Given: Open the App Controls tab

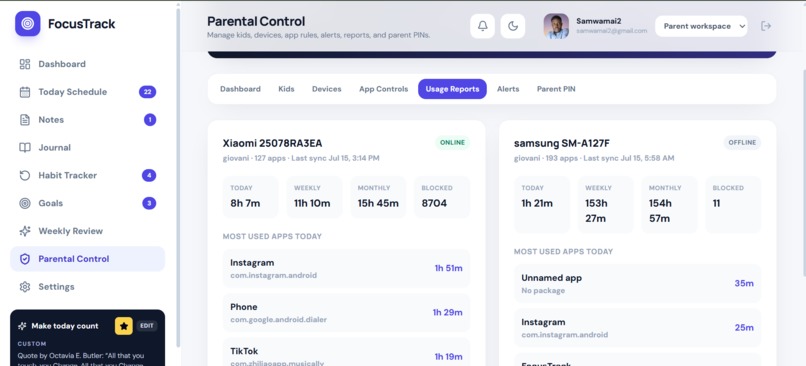Looking at the screenshot, I should pos(383,89).
